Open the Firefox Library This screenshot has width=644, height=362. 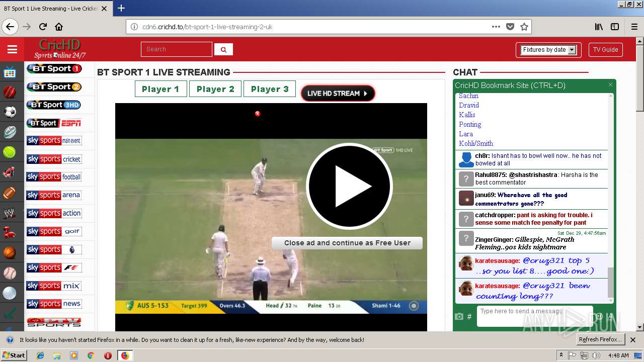(x=599, y=27)
